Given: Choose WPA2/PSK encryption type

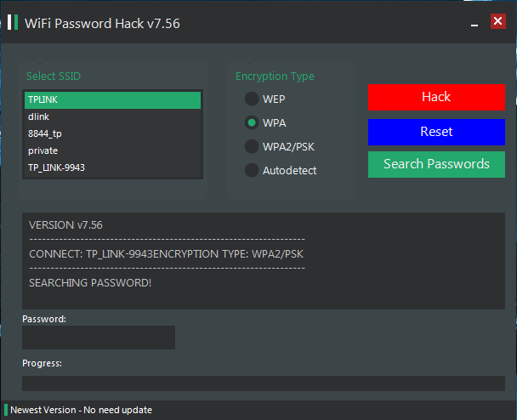Looking at the screenshot, I should (x=252, y=146).
